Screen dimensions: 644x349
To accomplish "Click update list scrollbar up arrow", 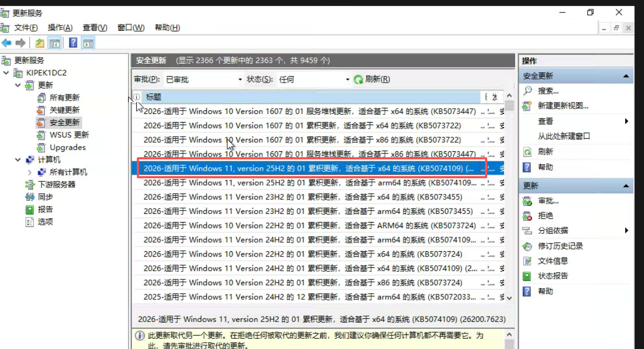I will point(509,95).
